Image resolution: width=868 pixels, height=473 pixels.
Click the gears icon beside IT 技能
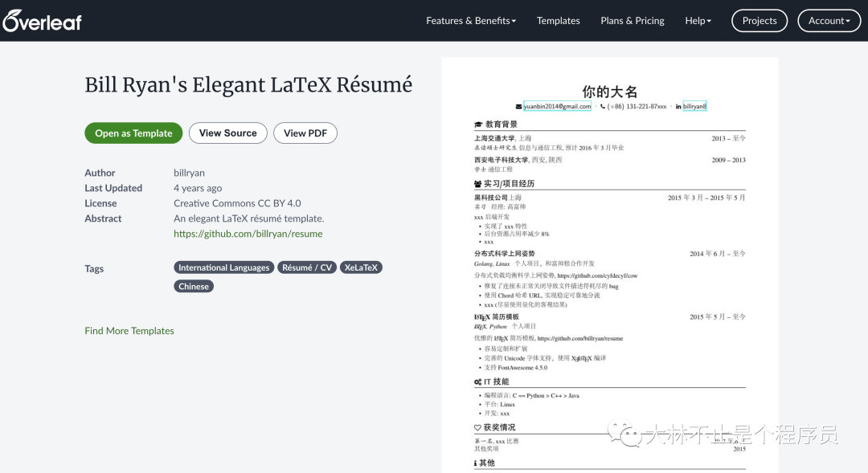click(477, 381)
